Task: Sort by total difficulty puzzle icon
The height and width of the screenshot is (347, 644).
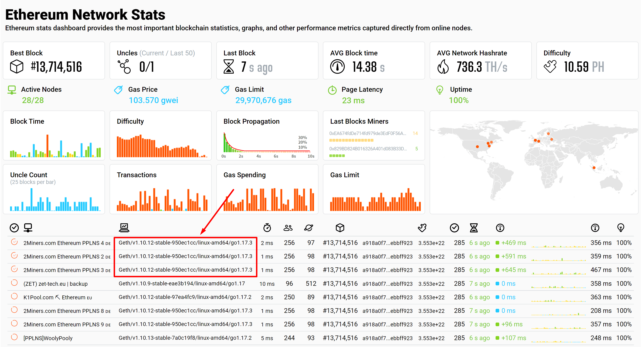Action: [422, 228]
